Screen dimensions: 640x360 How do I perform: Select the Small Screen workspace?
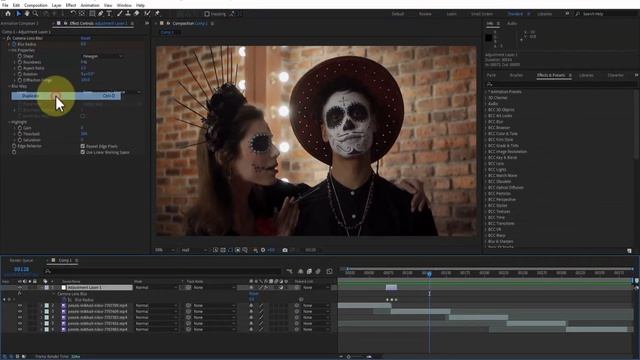pyautogui.click(x=482, y=14)
